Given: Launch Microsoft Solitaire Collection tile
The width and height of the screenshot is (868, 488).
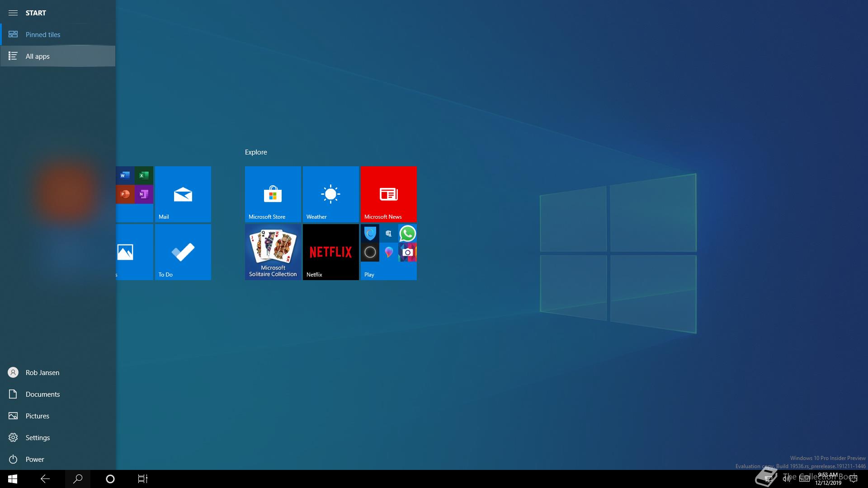Looking at the screenshot, I should [x=273, y=252].
